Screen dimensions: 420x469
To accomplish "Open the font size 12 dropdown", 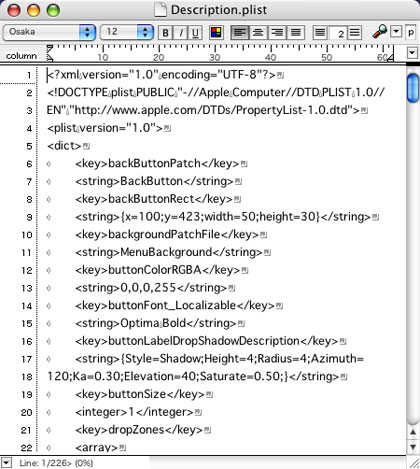I will tap(127, 32).
